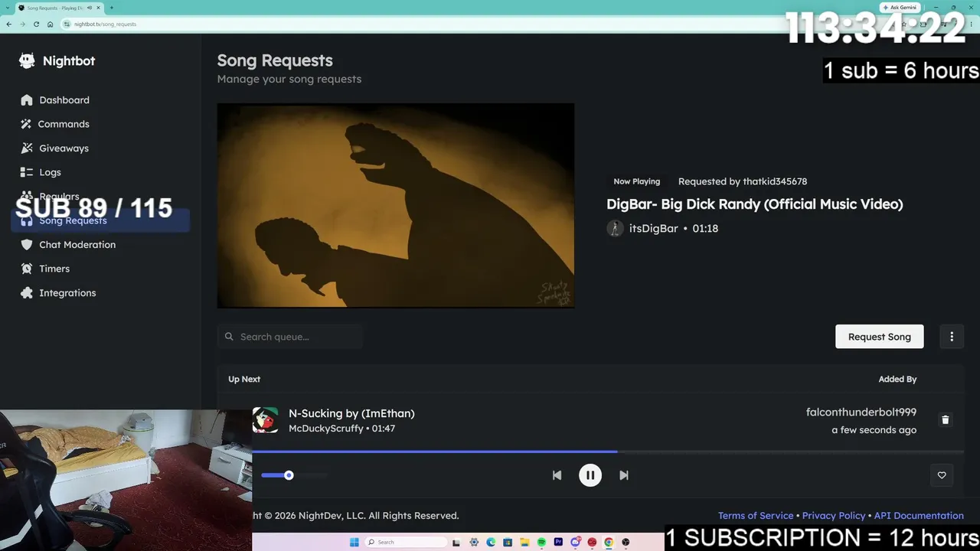Click the Giveaways icon in sidebar
Screen dimensions: 980x551
point(27,148)
